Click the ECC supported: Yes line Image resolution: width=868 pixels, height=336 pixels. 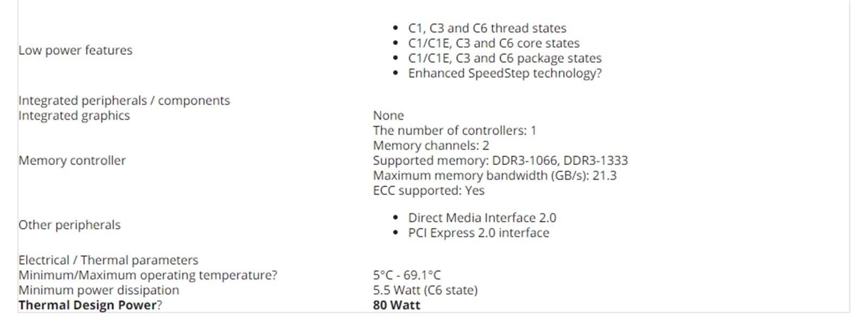(x=429, y=191)
